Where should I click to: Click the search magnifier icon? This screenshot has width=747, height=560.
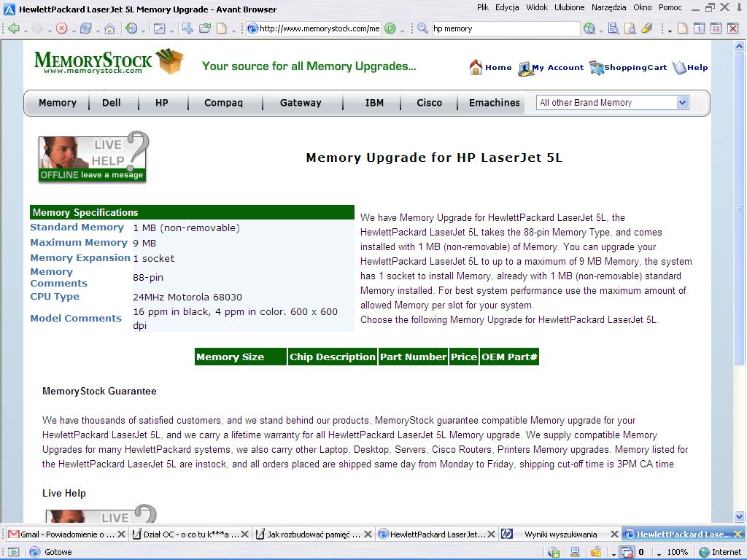[422, 28]
